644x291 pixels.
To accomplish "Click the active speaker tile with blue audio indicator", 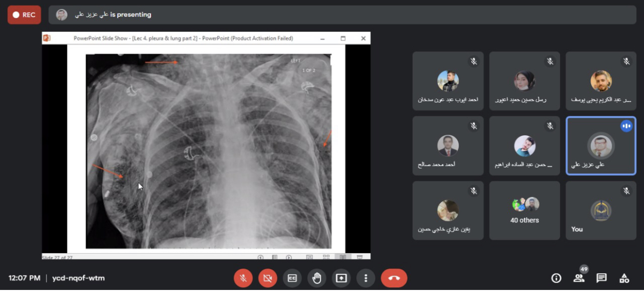I will [x=600, y=146].
